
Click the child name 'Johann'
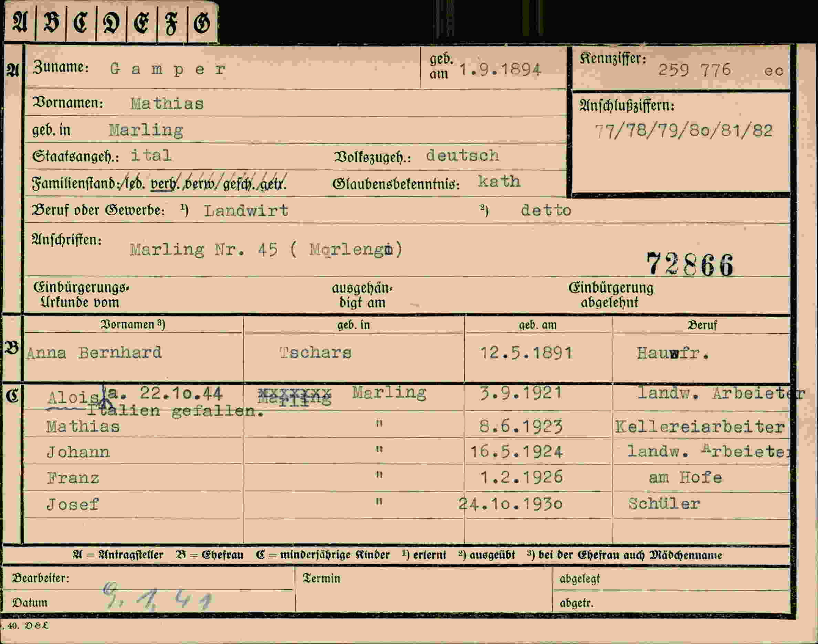pos(78,452)
